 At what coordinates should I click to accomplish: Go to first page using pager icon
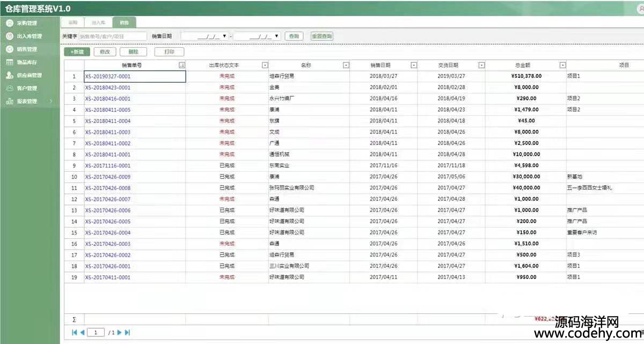pos(74,333)
